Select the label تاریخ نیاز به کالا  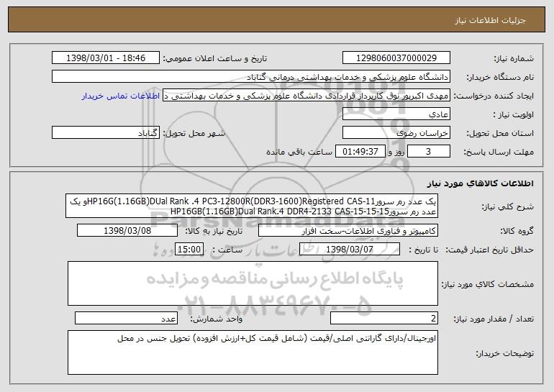(214, 231)
